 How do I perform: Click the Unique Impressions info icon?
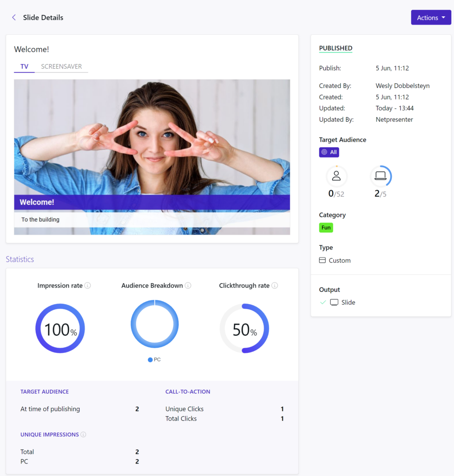click(x=83, y=435)
